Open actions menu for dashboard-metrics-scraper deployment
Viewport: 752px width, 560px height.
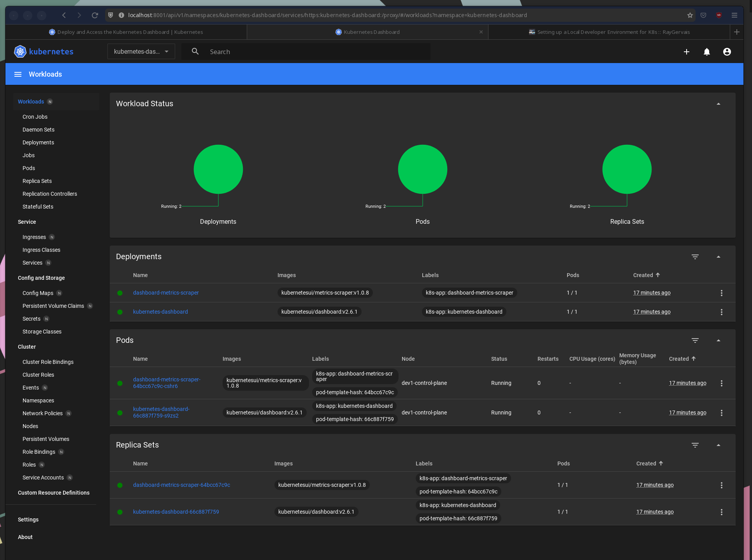722,293
